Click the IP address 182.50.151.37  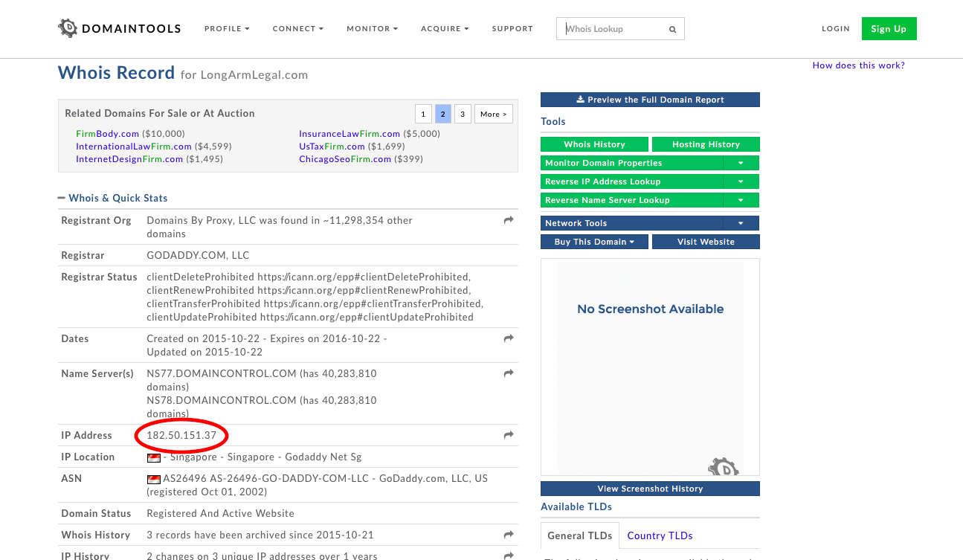(181, 435)
